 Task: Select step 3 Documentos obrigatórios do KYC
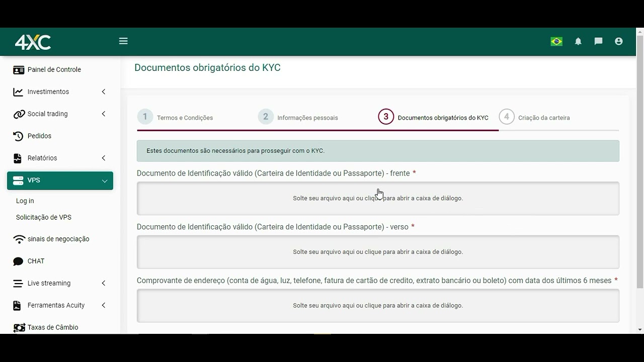[433, 117]
